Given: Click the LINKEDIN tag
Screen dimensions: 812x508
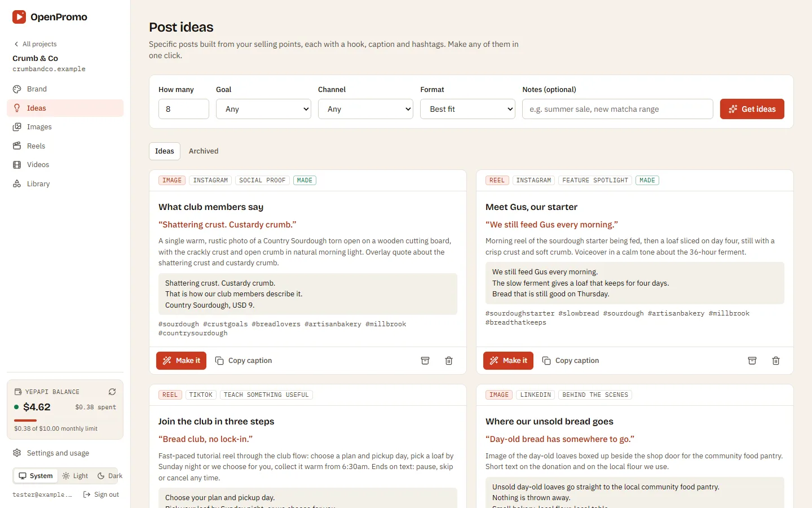Looking at the screenshot, I should tap(535, 395).
